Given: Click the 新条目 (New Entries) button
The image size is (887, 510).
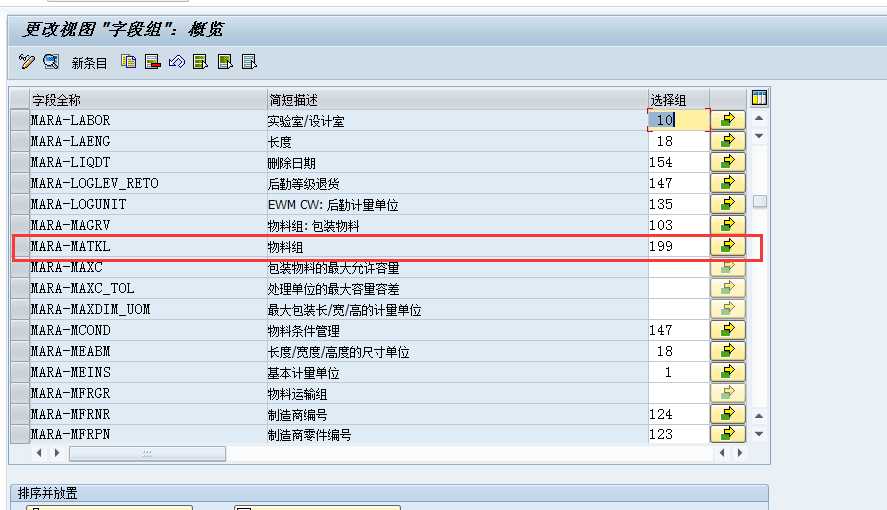Looking at the screenshot, I should point(89,63).
